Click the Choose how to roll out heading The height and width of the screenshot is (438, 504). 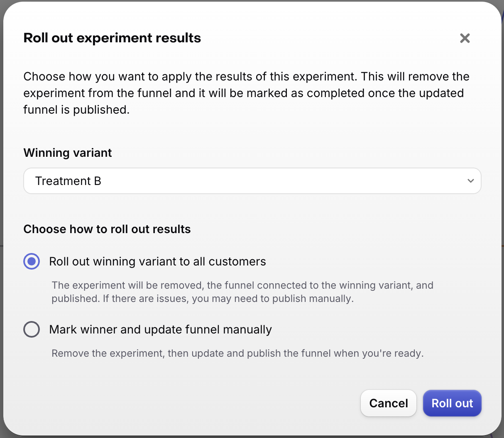[x=107, y=229]
